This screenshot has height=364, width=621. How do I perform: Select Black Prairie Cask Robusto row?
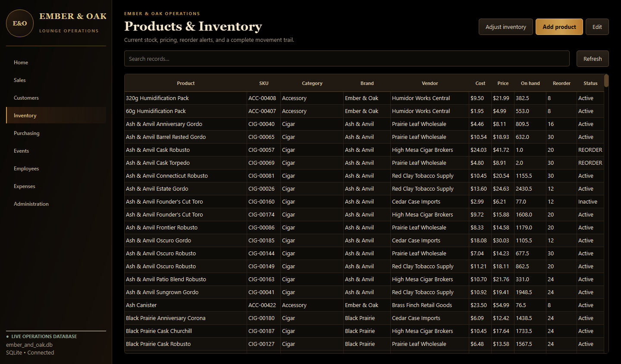click(364, 344)
